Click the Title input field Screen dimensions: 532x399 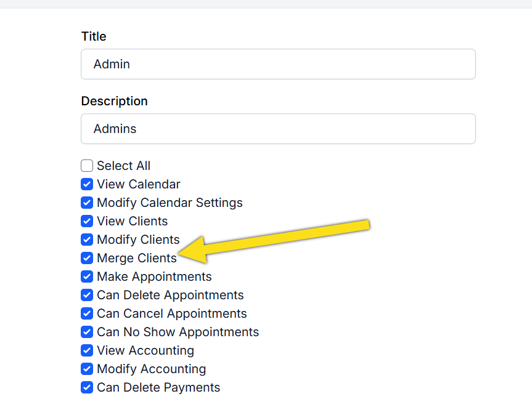[x=278, y=64]
